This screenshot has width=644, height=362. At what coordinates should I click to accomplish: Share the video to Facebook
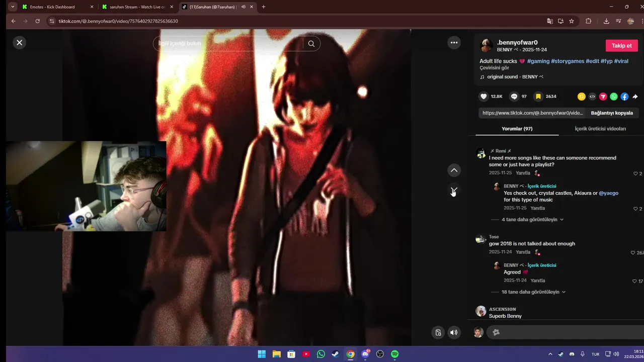click(624, 97)
